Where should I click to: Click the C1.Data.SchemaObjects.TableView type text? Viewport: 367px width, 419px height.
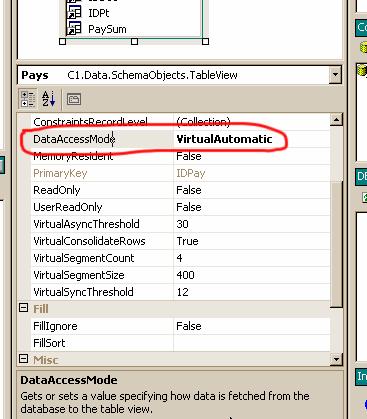153,75
